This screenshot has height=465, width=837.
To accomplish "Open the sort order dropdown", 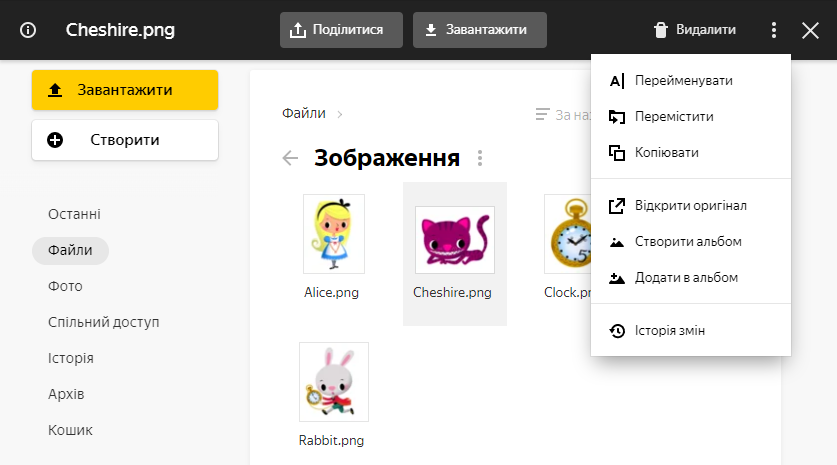I will (x=563, y=115).
